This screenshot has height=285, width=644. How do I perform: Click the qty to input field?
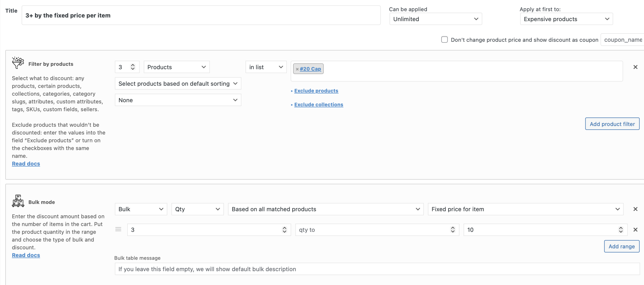(372, 230)
